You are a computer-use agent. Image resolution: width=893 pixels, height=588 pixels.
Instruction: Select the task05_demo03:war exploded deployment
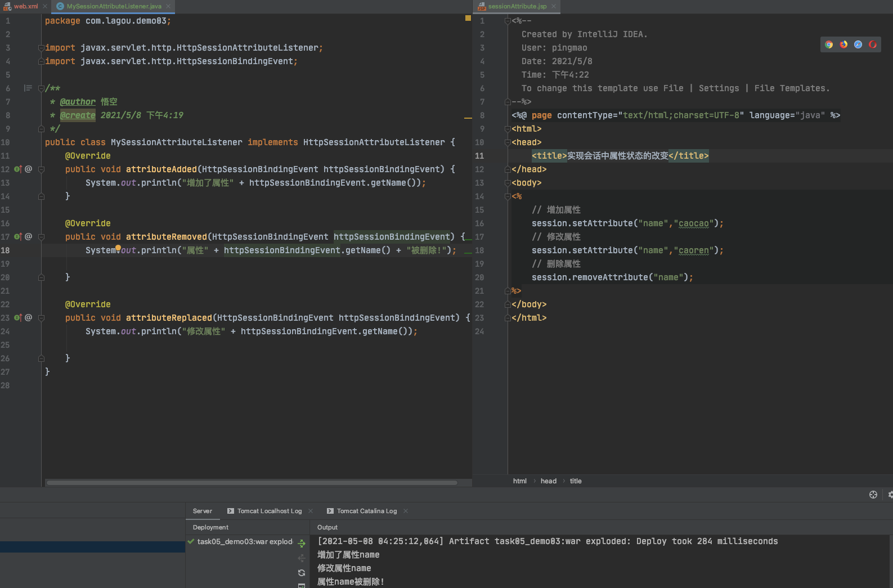[244, 542]
